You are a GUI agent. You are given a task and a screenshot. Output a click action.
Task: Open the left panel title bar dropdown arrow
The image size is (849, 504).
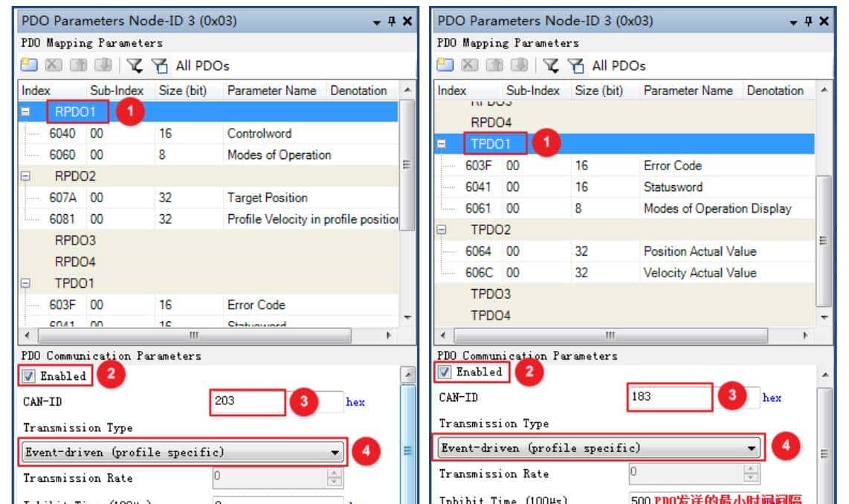377,22
